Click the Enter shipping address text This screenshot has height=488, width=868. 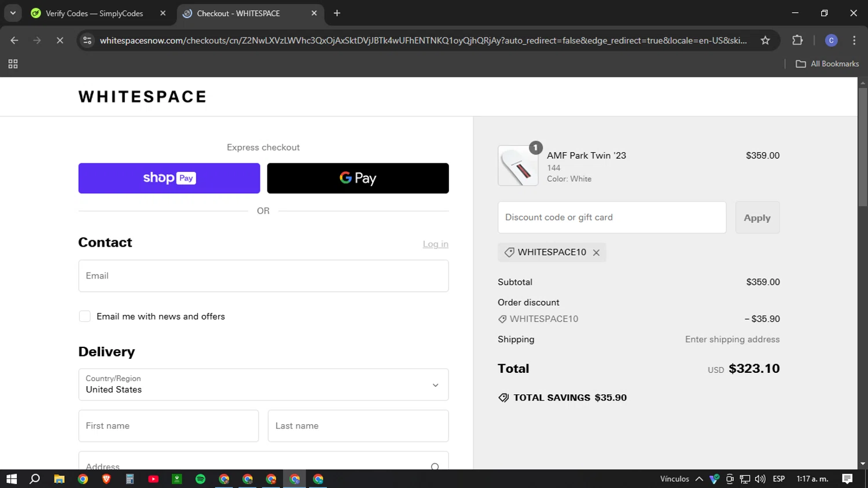click(x=732, y=340)
